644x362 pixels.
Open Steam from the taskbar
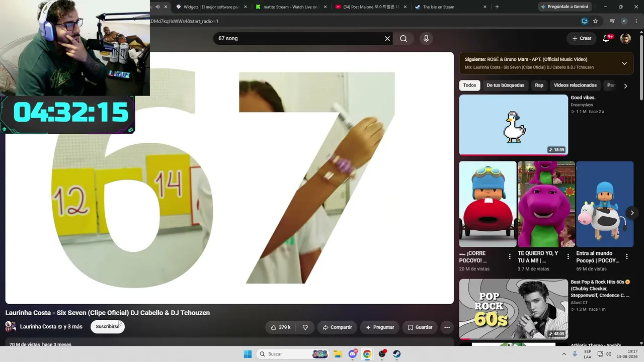tap(397, 354)
